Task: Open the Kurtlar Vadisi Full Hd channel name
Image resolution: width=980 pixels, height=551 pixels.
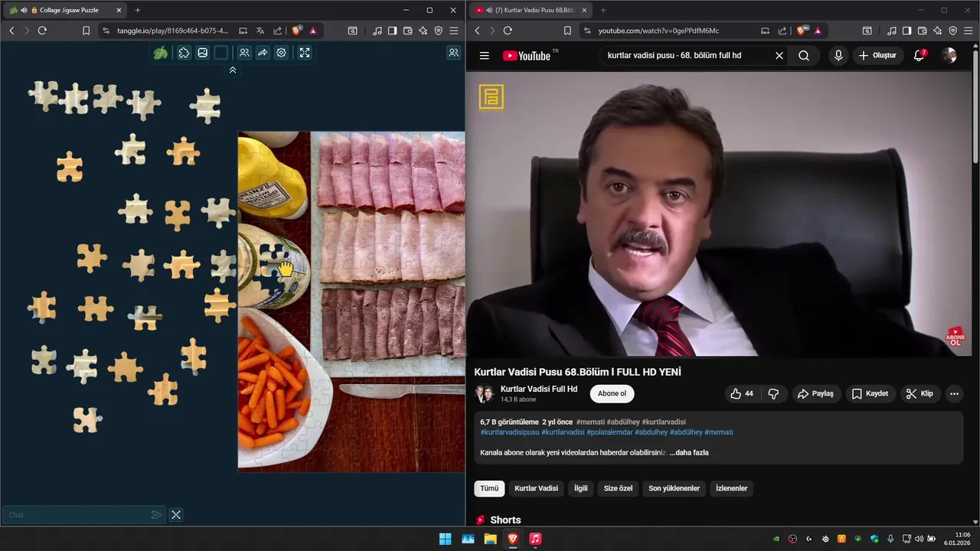Action: tap(539, 389)
